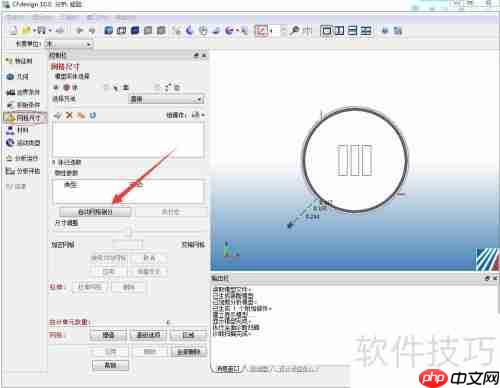The height and width of the screenshot is (388, 500).
Task: Click the black magnifier icon in the toolbar
Action: pyautogui.click(x=294, y=31)
